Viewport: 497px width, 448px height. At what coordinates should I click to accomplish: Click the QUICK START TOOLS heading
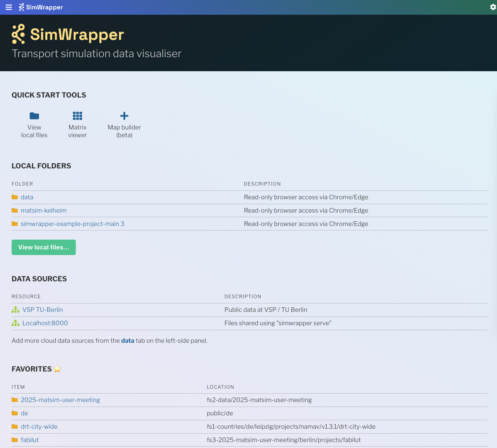[x=49, y=95]
